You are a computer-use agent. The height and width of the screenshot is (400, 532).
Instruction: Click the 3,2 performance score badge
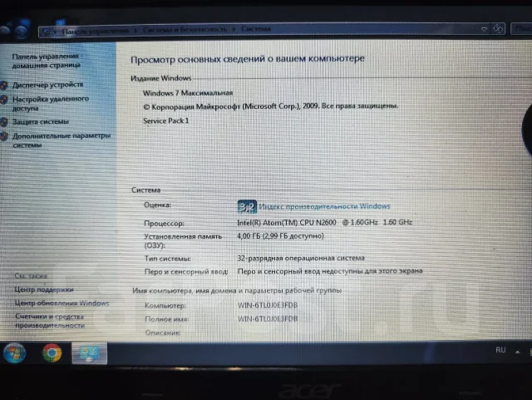pyautogui.click(x=247, y=207)
